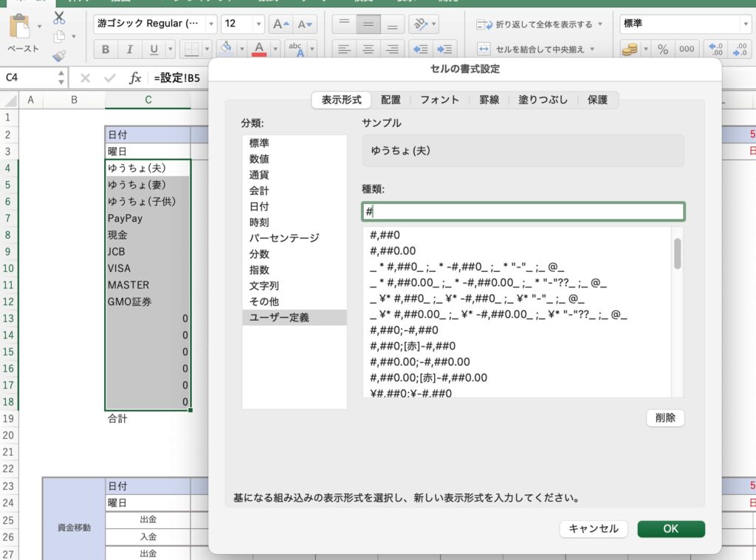Switch to the 罫線 tab
The width and height of the screenshot is (756, 560).
489,100
